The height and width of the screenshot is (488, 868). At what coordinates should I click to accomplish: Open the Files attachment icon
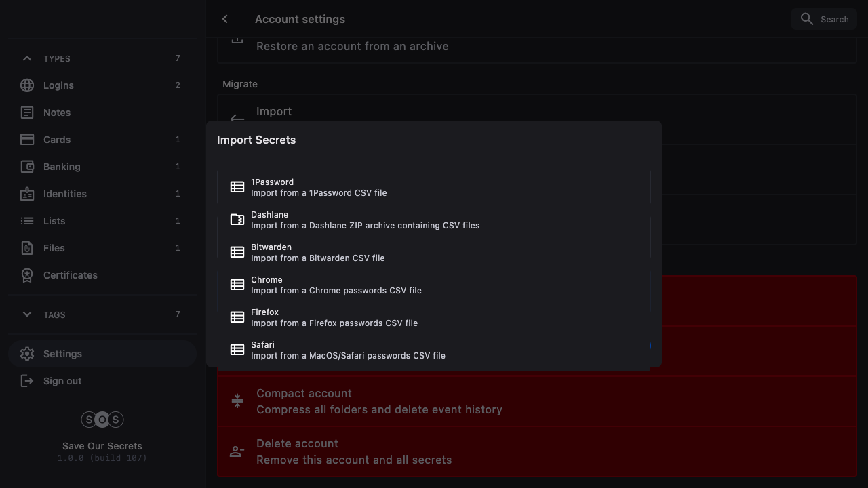(x=27, y=248)
